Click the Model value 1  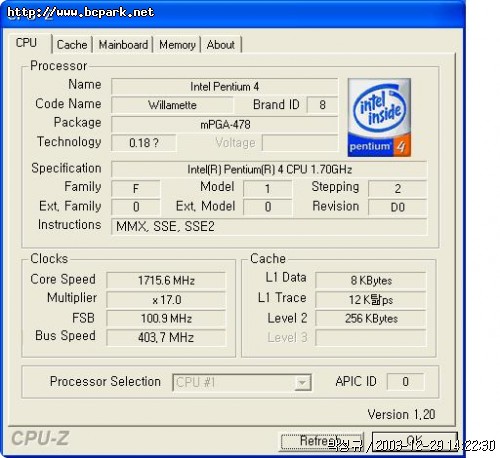coord(268,188)
